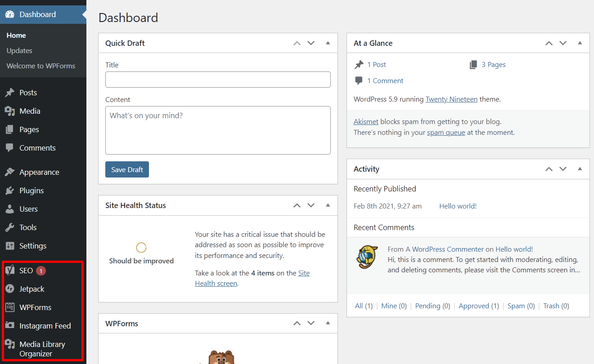Open the Hello world! recently published post

458,206
